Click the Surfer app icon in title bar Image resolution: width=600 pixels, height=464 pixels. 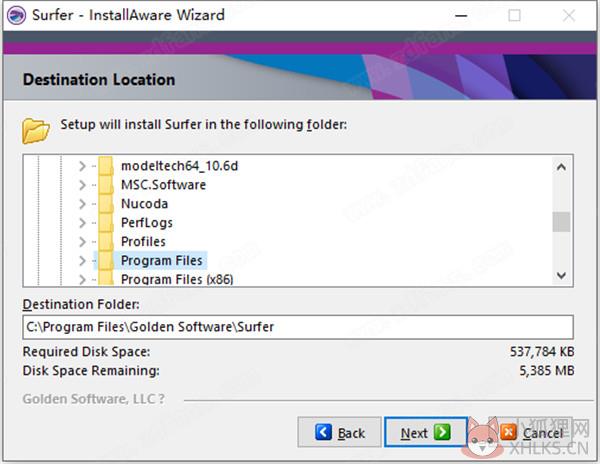tap(16, 16)
